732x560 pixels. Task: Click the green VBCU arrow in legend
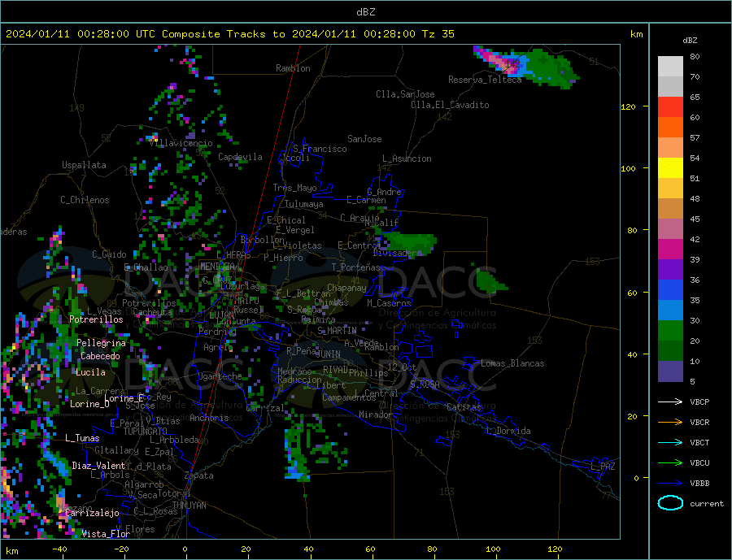point(670,463)
